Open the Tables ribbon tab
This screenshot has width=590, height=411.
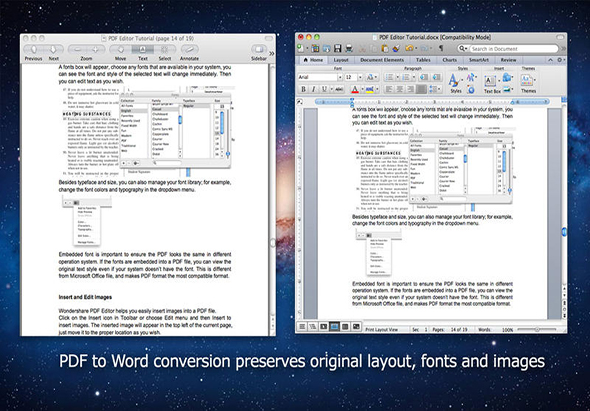pyautogui.click(x=423, y=60)
